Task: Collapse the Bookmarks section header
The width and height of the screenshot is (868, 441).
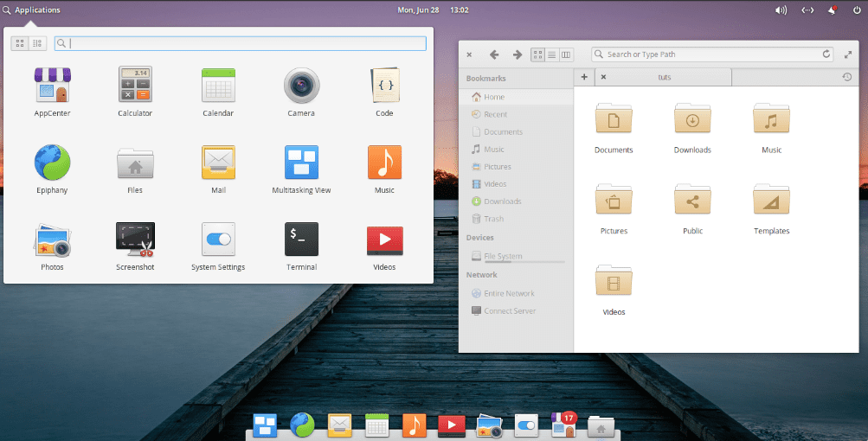Action: (486, 79)
